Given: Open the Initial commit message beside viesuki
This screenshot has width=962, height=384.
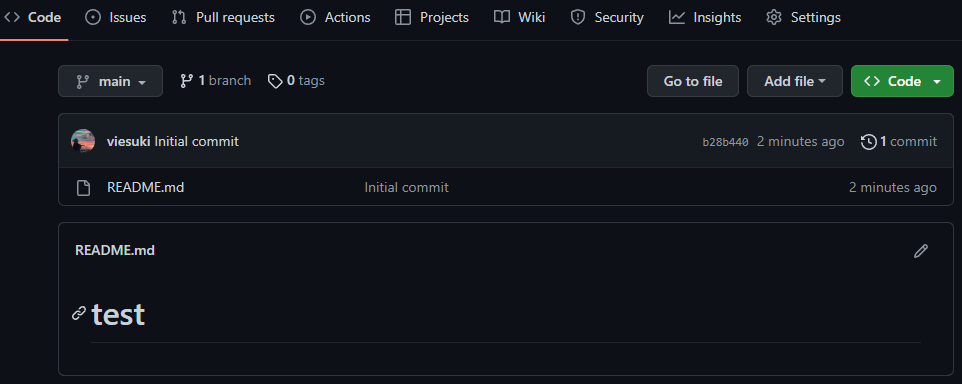Looking at the screenshot, I should click(x=196, y=142).
